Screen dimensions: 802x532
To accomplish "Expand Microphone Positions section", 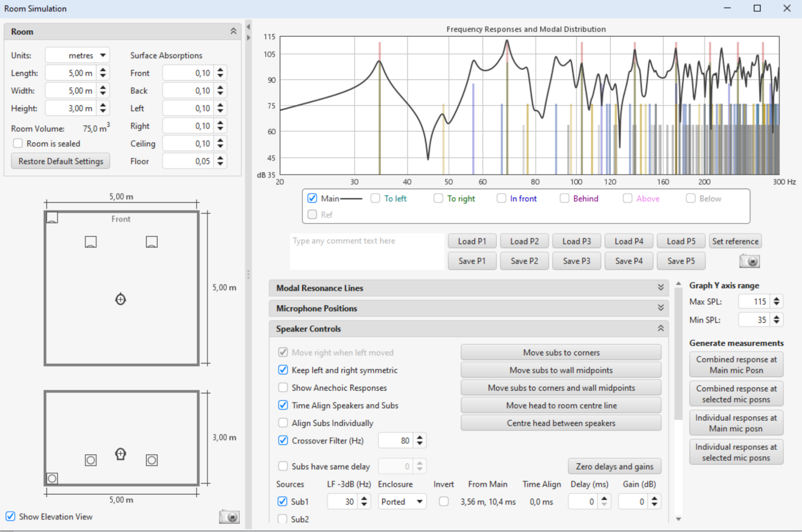I will pos(661,308).
